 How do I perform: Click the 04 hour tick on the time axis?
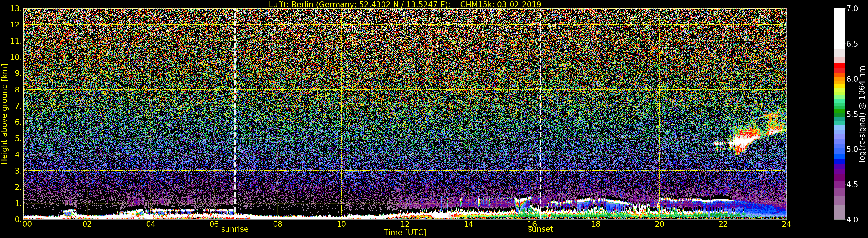(x=151, y=224)
